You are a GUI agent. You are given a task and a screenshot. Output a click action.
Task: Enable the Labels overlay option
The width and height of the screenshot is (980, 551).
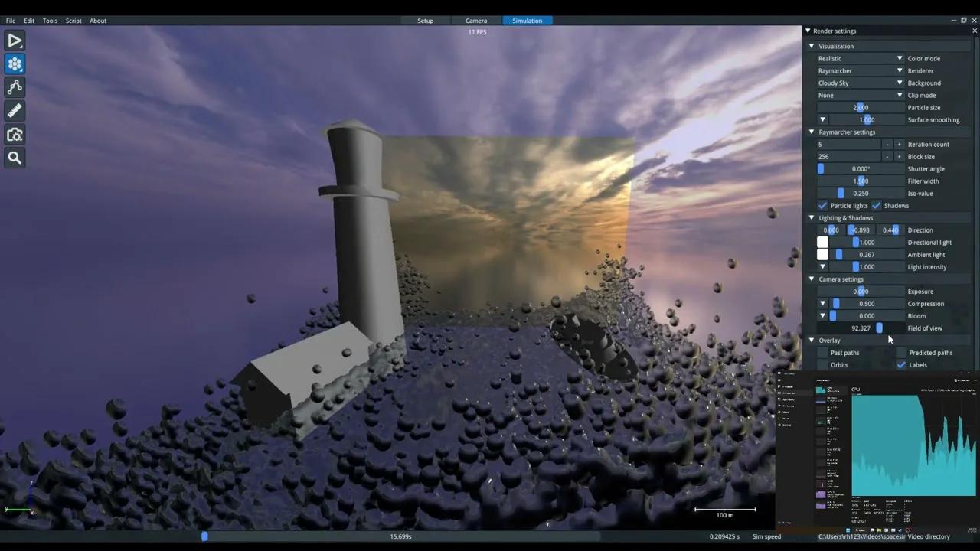point(901,365)
